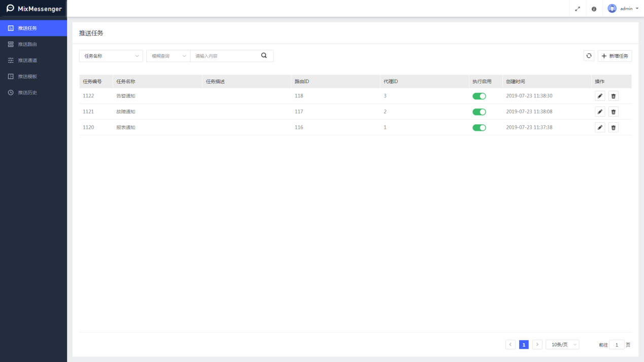Click the refresh icon beside 新增任务

(589, 56)
